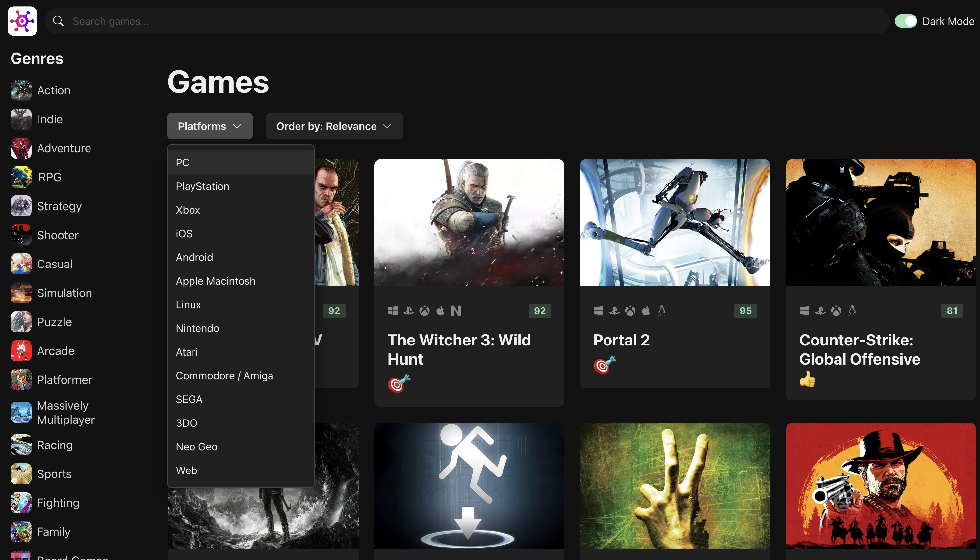This screenshot has height=560, width=980.
Task: Open the Portal 2 cover image
Action: [675, 222]
